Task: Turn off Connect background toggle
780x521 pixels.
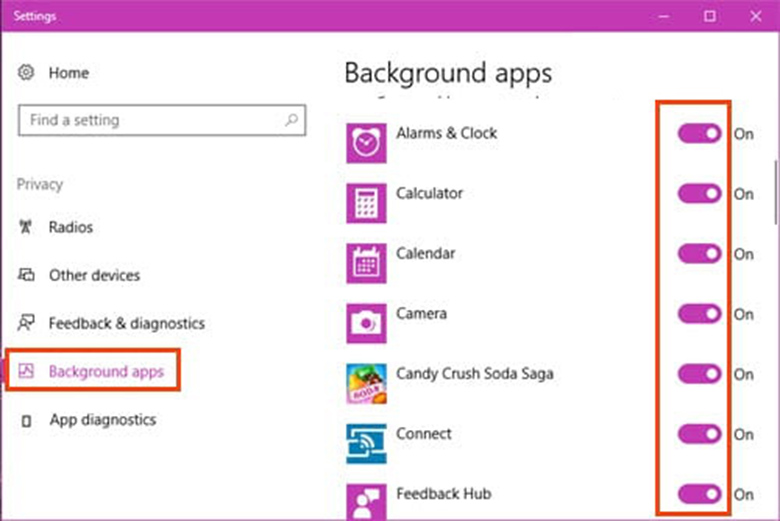Action: [x=699, y=434]
